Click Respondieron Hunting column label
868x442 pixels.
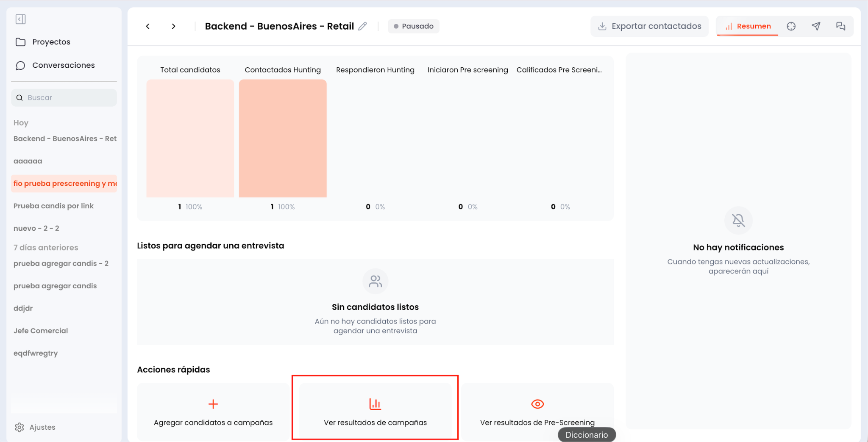(375, 70)
